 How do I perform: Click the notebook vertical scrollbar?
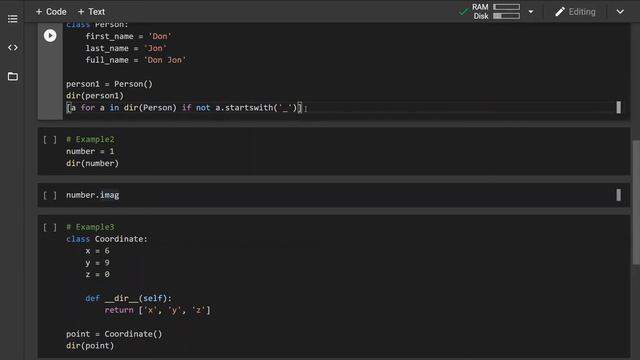tap(636, 202)
